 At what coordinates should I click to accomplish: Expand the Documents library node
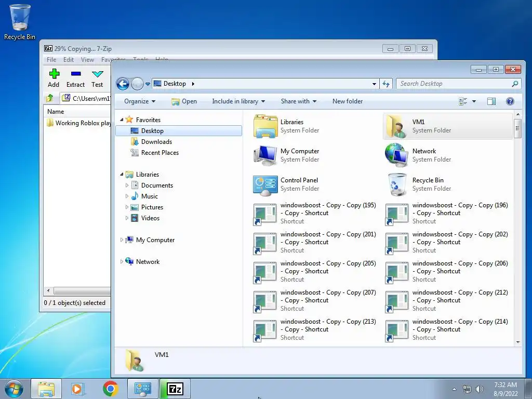click(127, 185)
